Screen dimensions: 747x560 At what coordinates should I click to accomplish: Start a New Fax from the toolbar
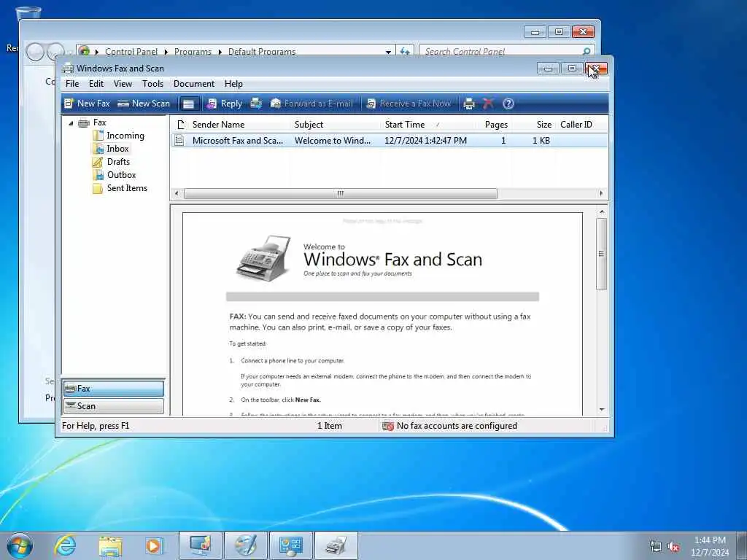[88, 104]
